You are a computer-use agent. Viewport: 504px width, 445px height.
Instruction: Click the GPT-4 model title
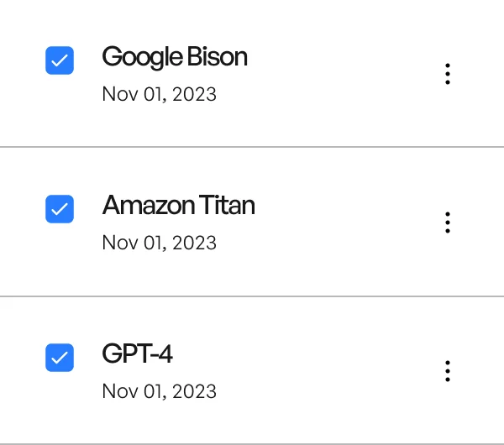[x=137, y=353]
